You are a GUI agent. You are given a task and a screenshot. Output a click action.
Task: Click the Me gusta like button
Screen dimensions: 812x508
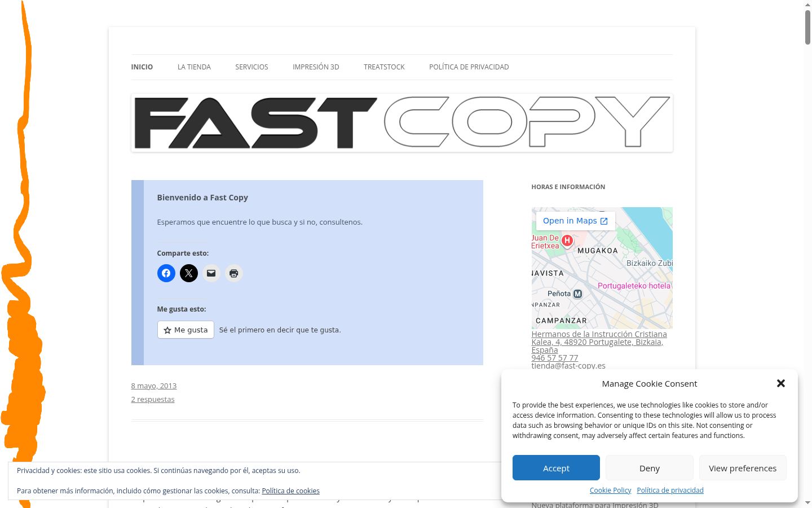coord(186,330)
